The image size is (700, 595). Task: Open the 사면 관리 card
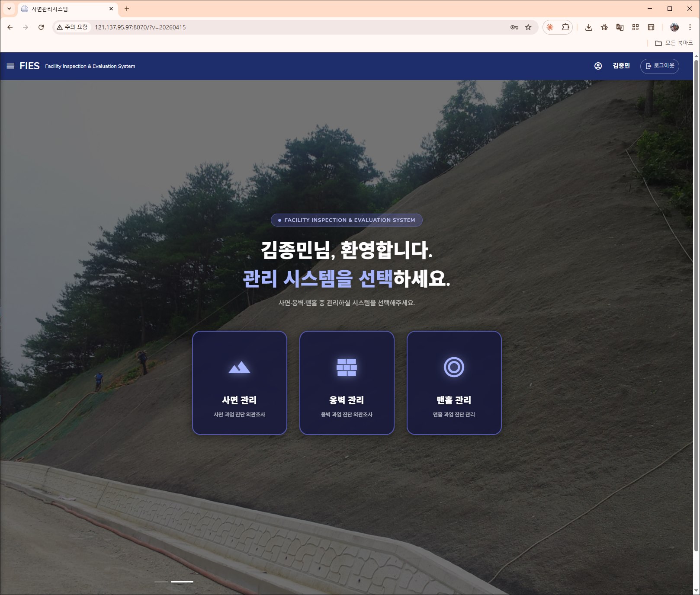(240, 383)
